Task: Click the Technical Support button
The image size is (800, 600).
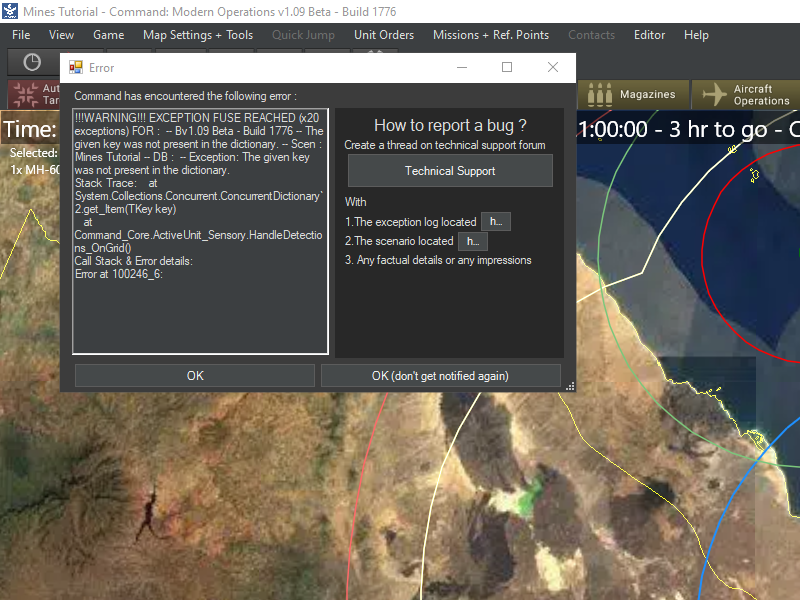Action: pyautogui.click(x=449, y=170)
